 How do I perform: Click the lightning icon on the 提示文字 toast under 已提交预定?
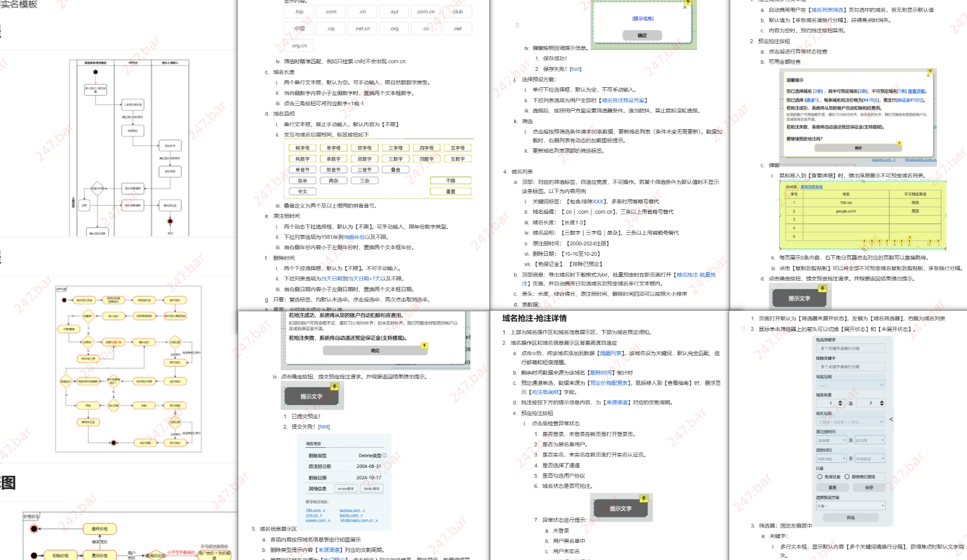click(334, 387)
